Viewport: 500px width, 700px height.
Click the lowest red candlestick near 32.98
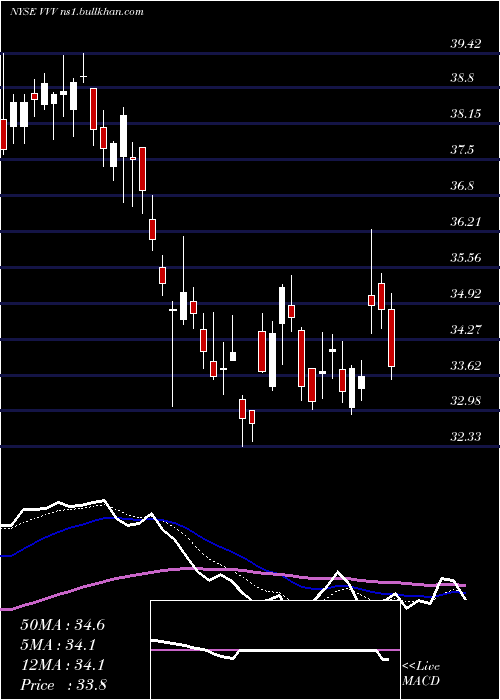click(x=252, y=417)
